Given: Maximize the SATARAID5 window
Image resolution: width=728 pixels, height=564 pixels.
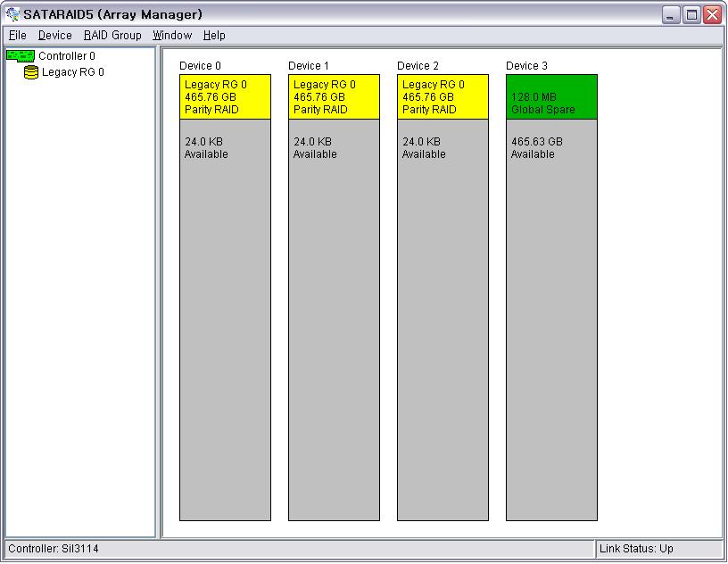Looking at the screenshot, I should (691, 15).
